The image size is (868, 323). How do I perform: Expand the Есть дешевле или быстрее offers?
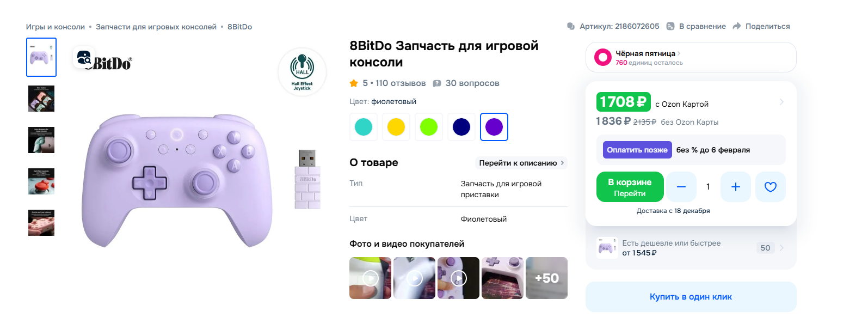pos(691,248)
